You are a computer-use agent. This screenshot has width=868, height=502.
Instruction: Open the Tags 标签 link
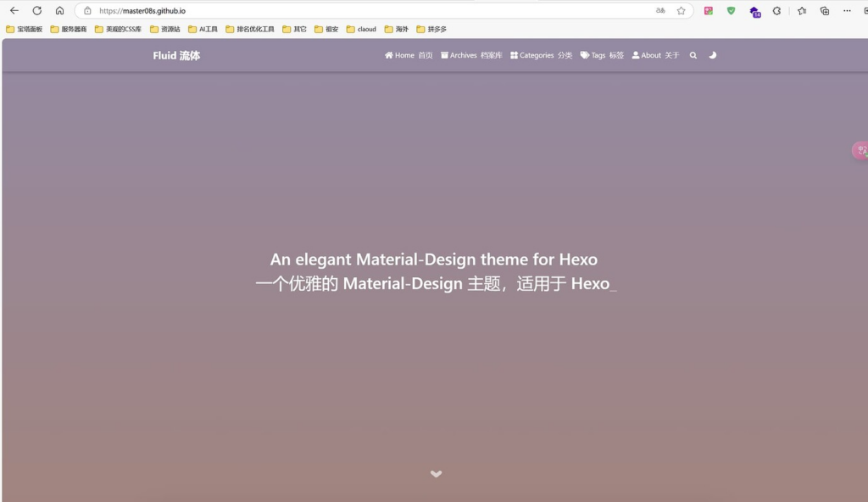pyautogui.click(x=604, y=55)
